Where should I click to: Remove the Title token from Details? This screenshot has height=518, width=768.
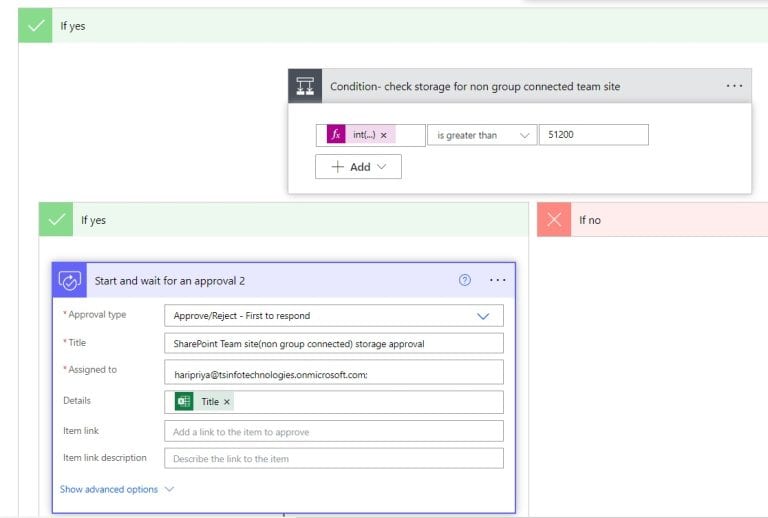pos(227,402)
